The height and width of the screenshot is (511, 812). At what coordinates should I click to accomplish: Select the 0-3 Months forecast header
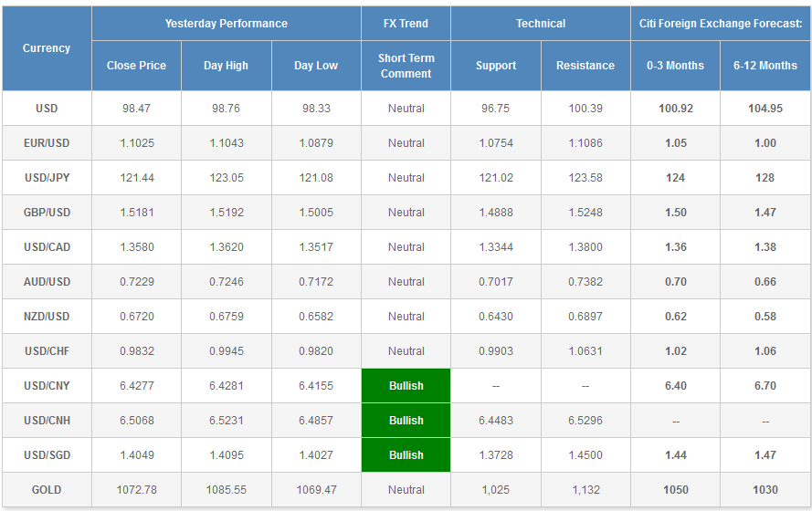tap(675, 66)
